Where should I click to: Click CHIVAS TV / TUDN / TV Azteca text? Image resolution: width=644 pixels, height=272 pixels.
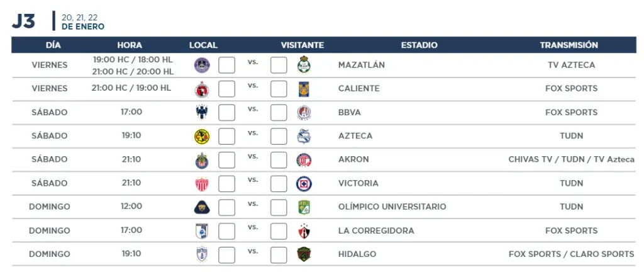coord(571,159)
